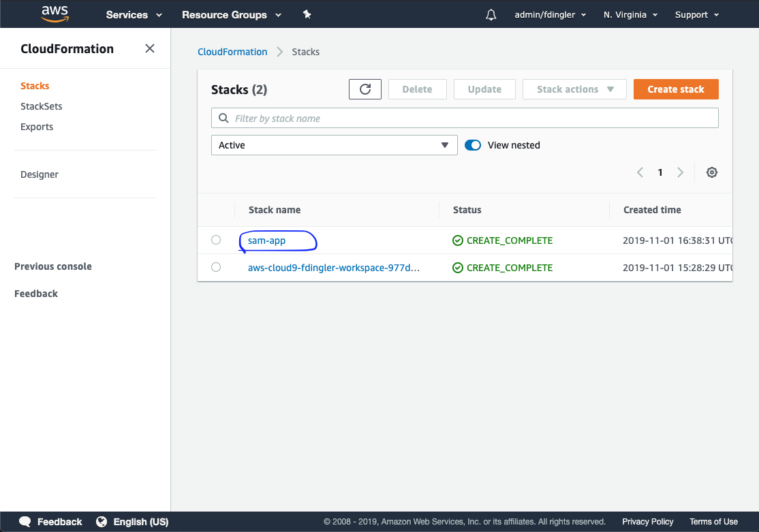Open the admin/fdingler account menu
The image size is (759, 532).
[551, 15]
